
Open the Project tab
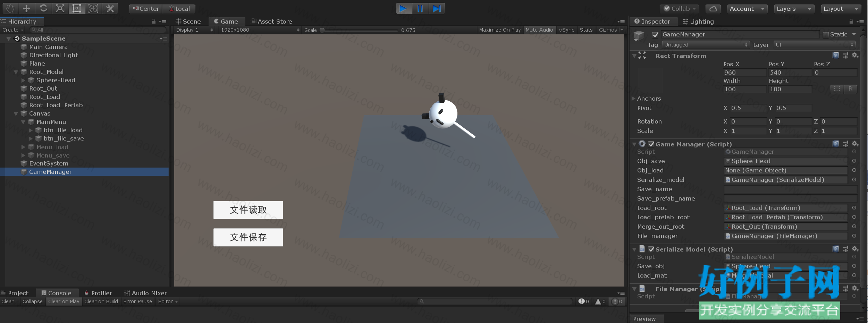click(x=15, y=293)
